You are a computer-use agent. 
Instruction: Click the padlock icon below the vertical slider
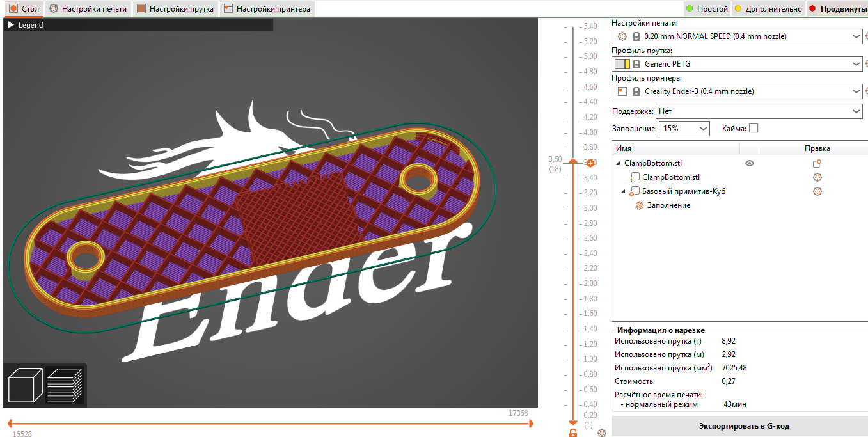(x=573, y=433)
